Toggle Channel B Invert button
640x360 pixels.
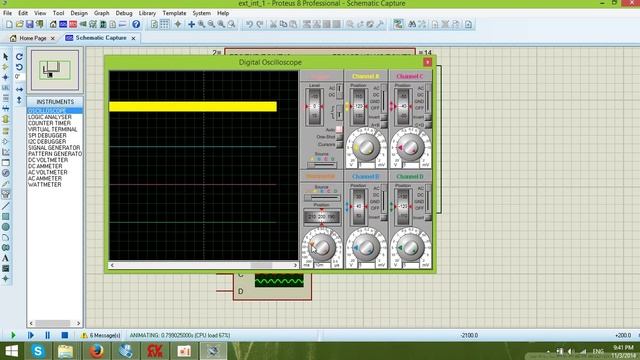(x=384, y=118)
